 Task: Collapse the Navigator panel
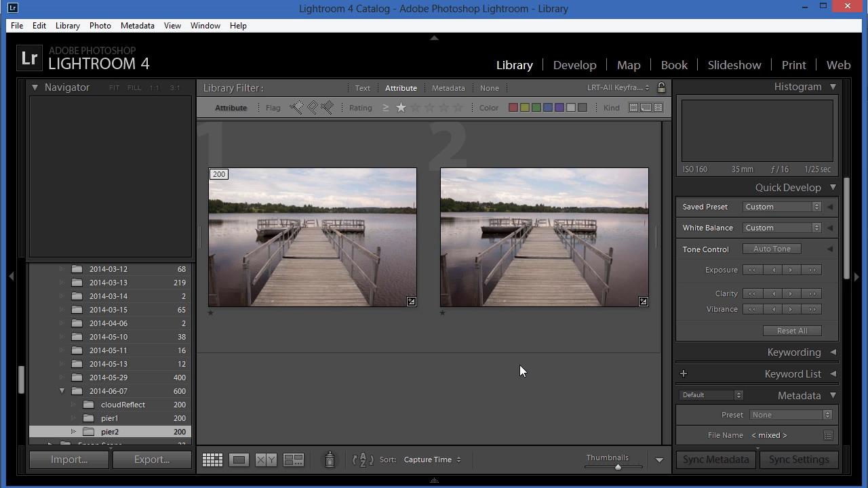(x=35, y=87)
